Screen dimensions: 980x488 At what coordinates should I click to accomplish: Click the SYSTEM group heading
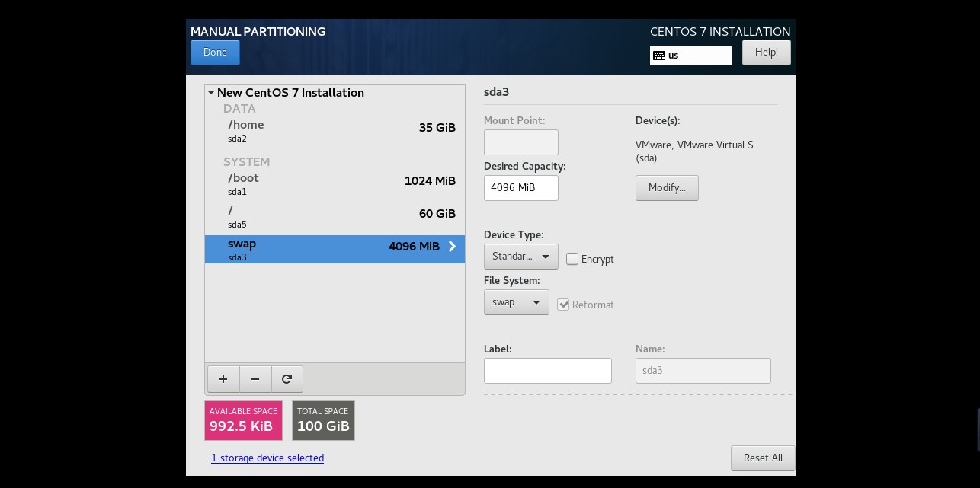(x=247, y=162)
